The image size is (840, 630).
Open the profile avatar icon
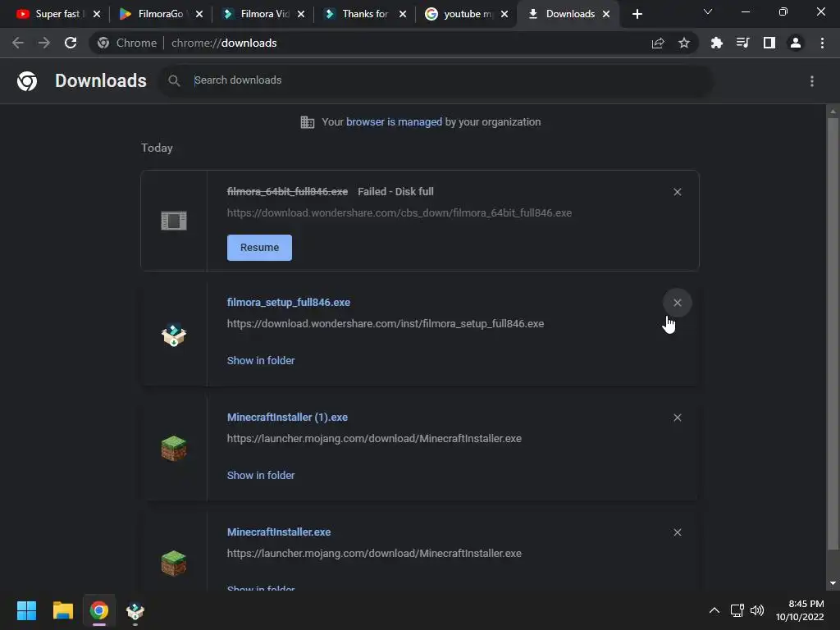[796, 43]
